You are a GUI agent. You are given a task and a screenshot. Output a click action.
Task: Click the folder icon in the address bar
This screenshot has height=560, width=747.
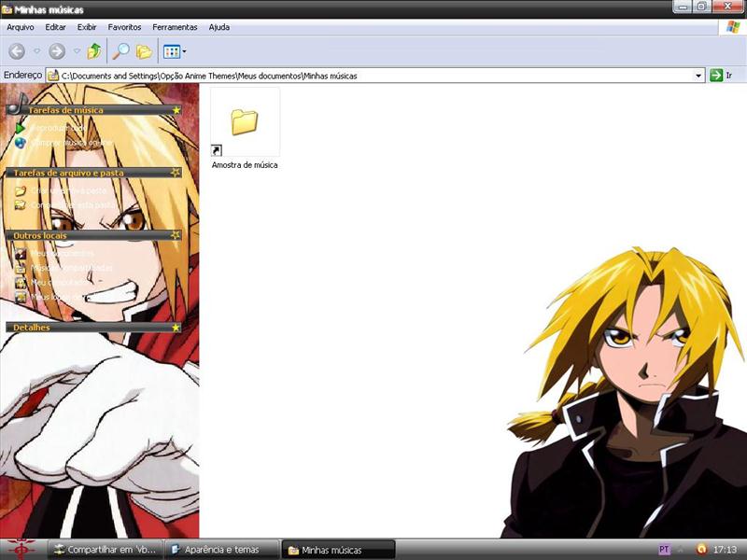click(53, 76)
